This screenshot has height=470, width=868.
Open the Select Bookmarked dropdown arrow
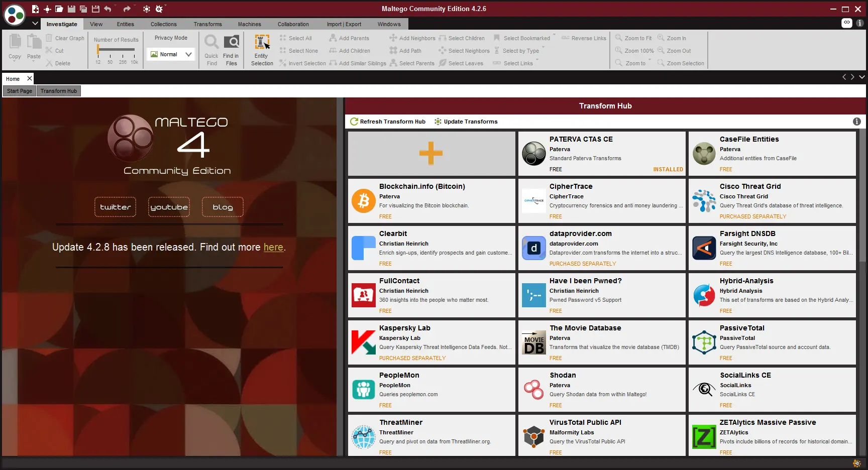[x=554, y=35]
